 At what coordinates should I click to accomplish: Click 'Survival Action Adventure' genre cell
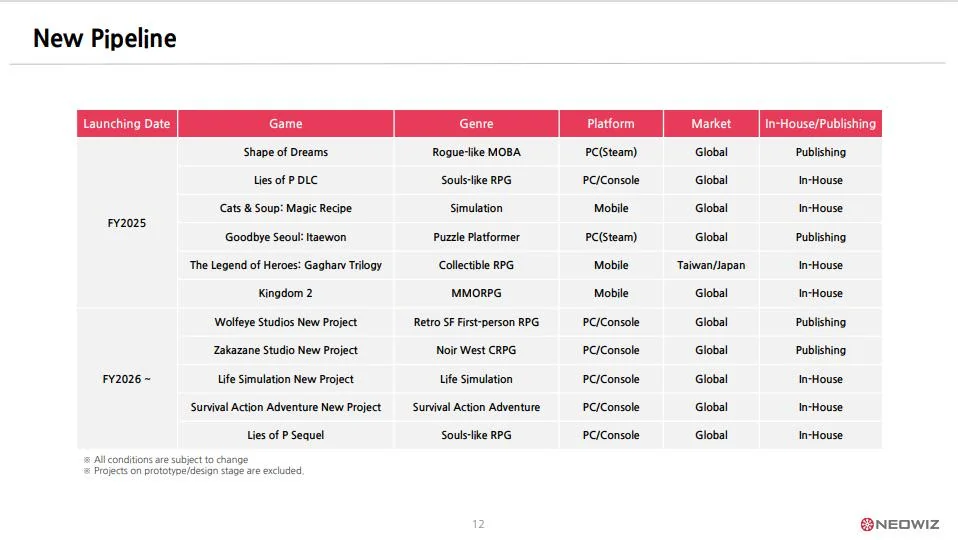tap(476, 407)
